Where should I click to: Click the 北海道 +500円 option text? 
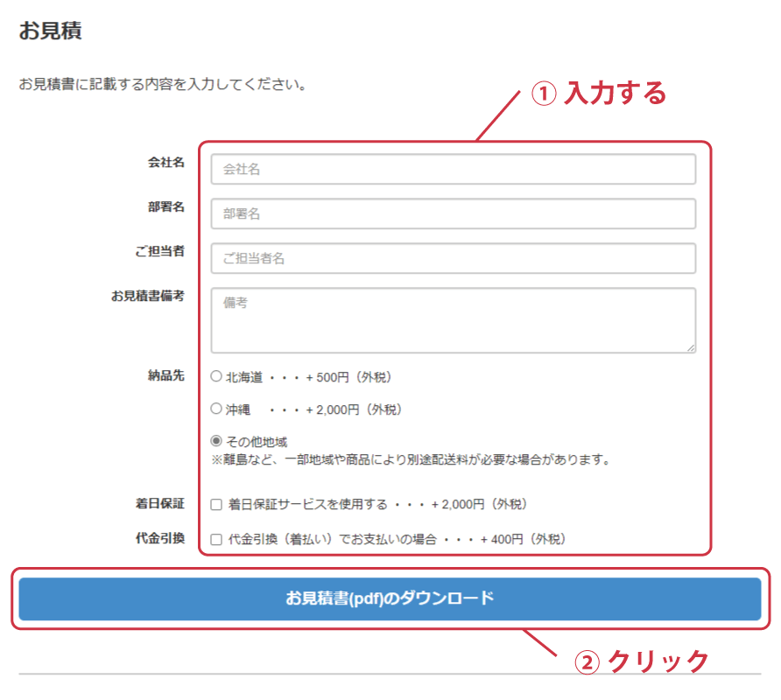[x=309, y=377]
